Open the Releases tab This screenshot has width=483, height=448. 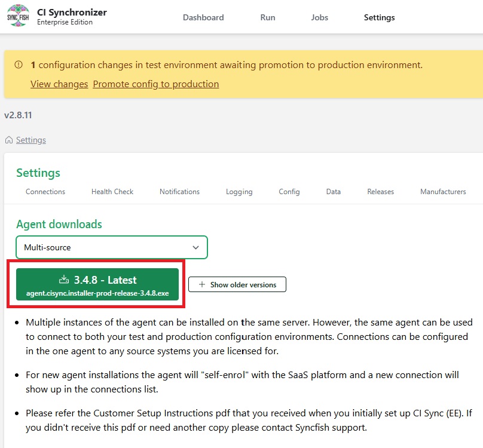(x=380, y=192)
